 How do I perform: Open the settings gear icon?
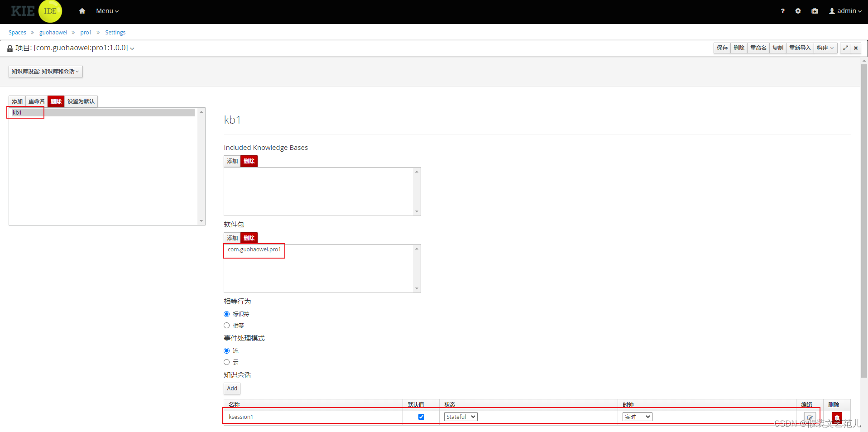click(798, 11)
